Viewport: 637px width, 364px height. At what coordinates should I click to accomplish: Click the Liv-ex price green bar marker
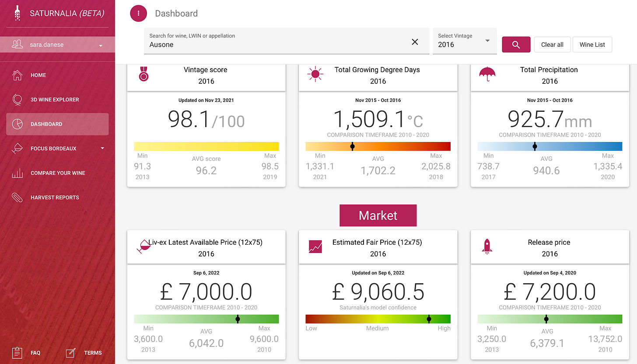tap(238, 319)
